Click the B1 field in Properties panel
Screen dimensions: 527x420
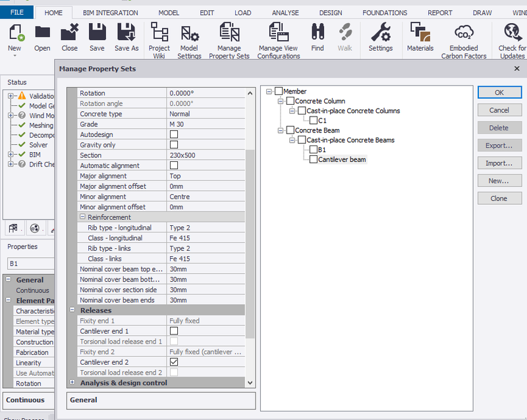pyautogui.click(x=30, y=263)
